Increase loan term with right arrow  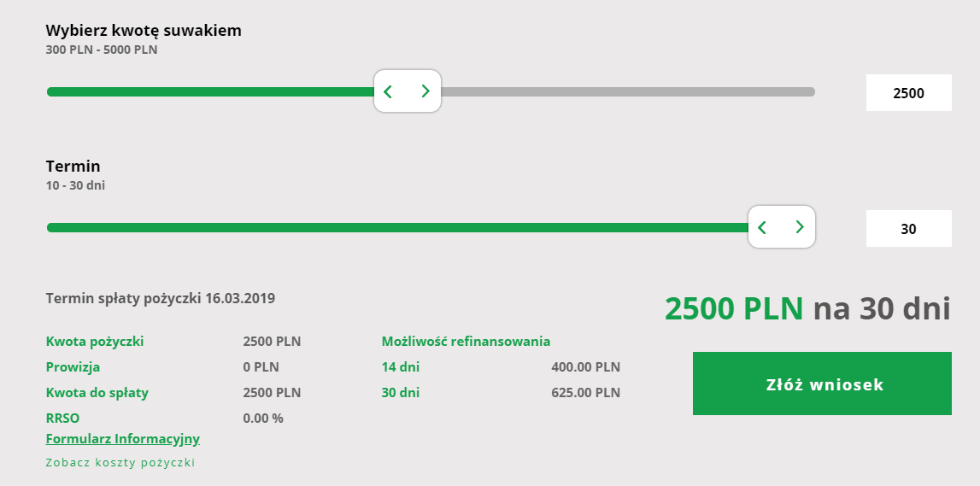[x=800, y=226]
